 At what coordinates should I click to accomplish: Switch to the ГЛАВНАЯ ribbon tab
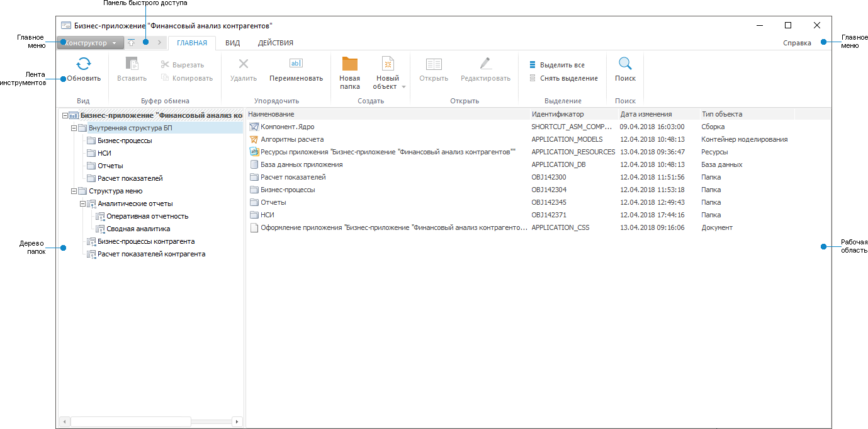(x=192, y=43)
